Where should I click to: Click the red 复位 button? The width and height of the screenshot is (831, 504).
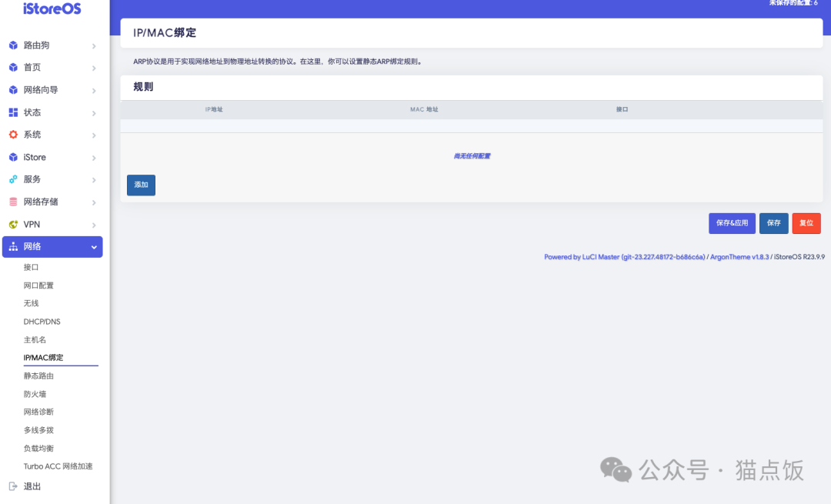coord(806,223)
